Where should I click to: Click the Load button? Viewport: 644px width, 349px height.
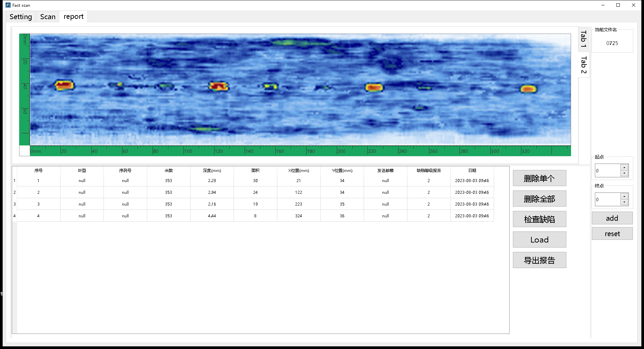click(x=539, y=240)
